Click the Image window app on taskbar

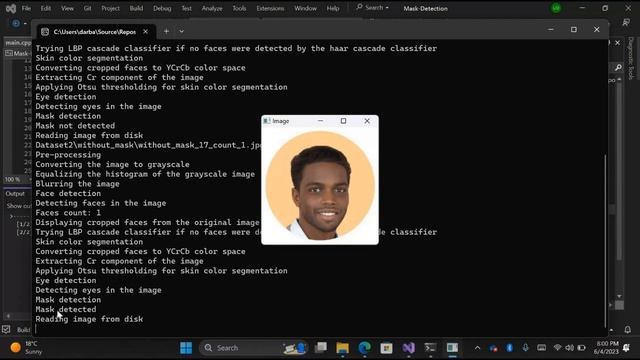coord(452,348)
